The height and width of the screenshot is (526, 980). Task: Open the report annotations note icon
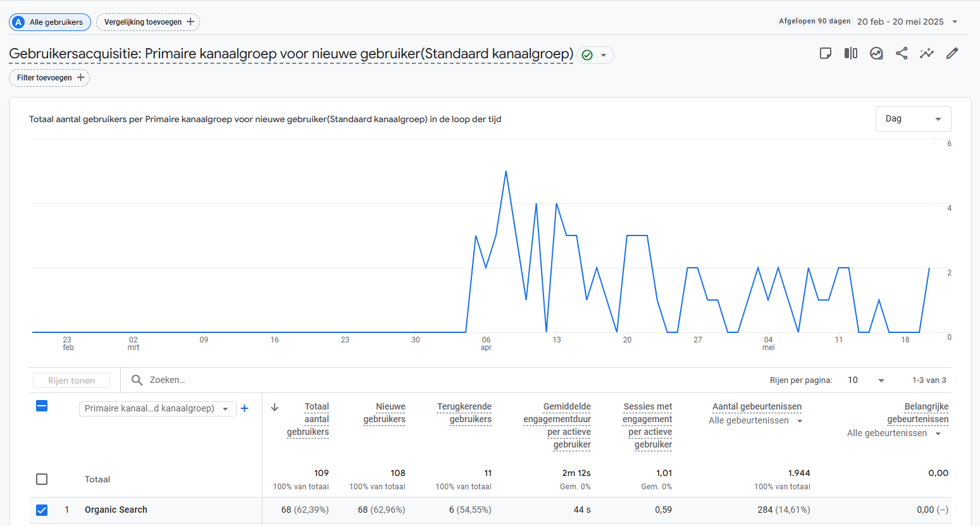pyautogui.click(x=825, y=54)
